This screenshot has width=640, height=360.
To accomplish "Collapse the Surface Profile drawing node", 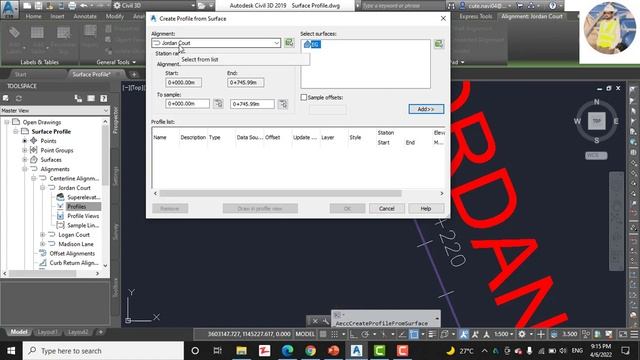I will pos(16,131).
